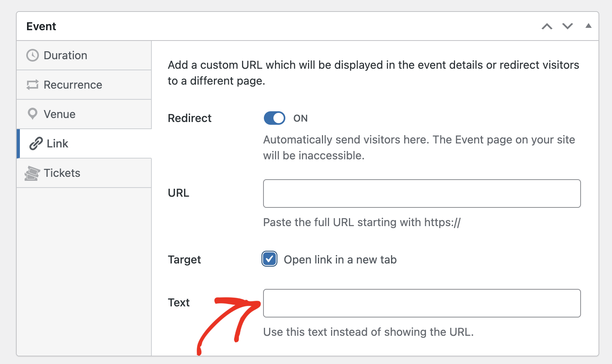Click the Redirect field label
Image resolution: width=612 pixels, height=364 pixels.
[190, 118]
